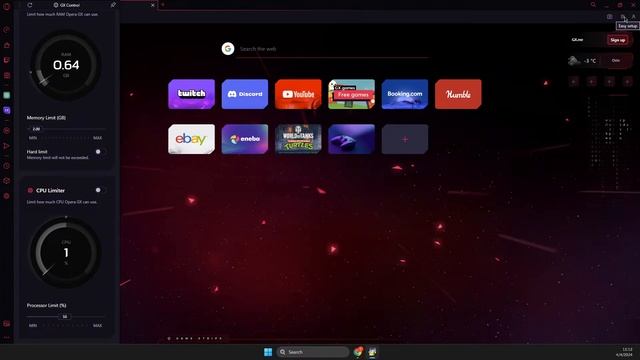Open the Twitch speed dial tile
640x360 pixels.
click(x=191, y=94)
